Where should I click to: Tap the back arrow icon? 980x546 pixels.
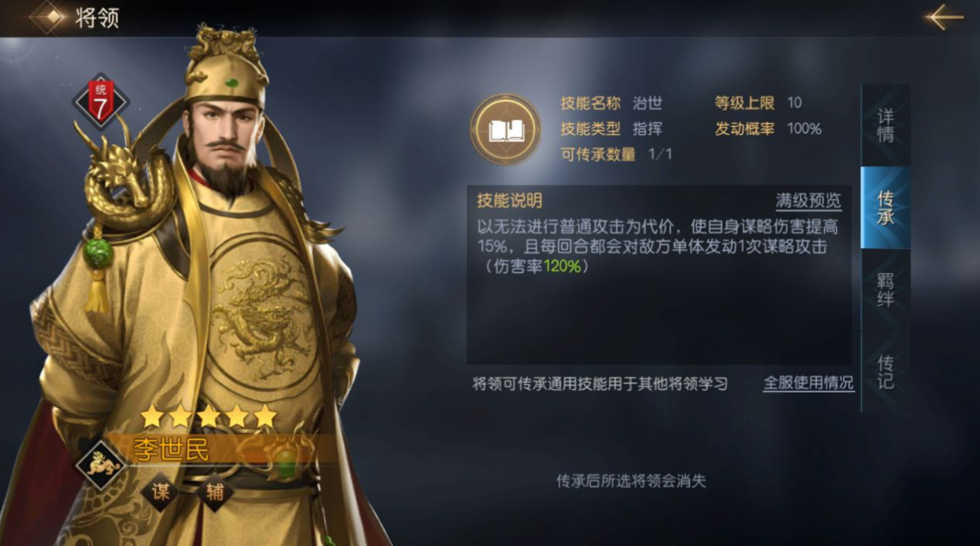click(x=944, y=16)
